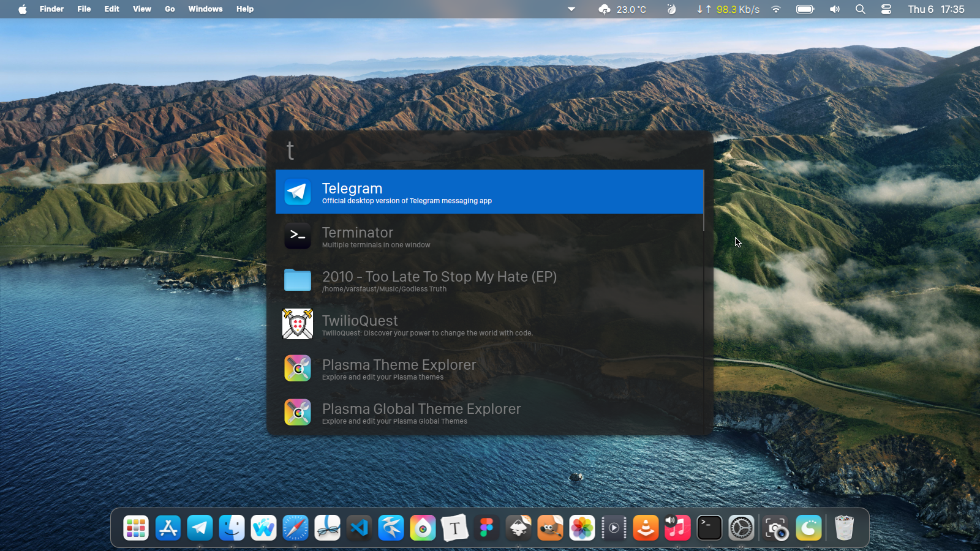Open the Music app in dock
This screenshot has width=980, height=551.
click(677, 528)
